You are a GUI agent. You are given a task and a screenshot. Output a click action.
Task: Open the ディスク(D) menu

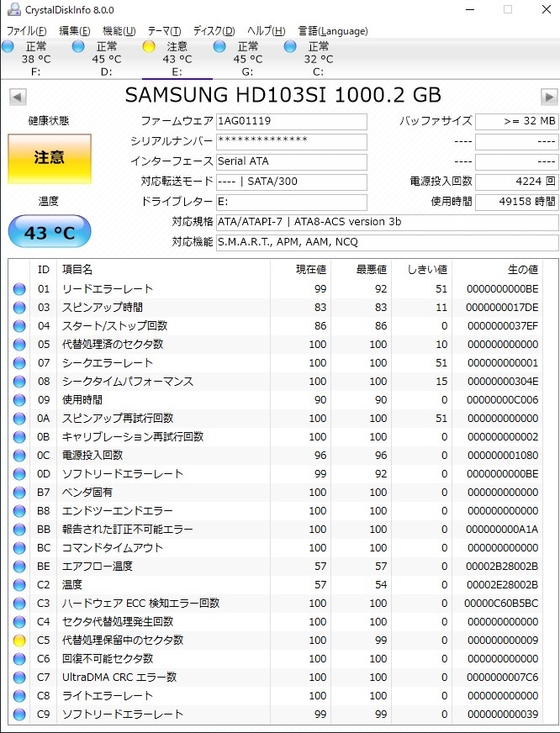pyautogui.click(x=214, y=31)
